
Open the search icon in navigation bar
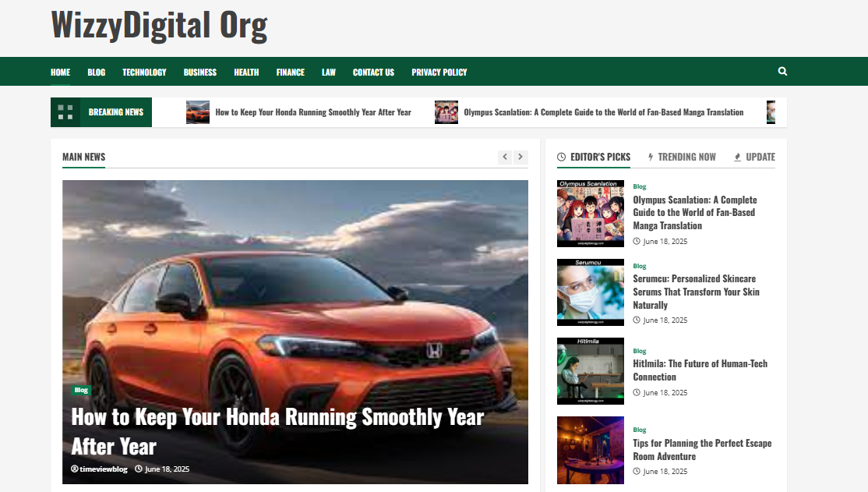(782, 72)
